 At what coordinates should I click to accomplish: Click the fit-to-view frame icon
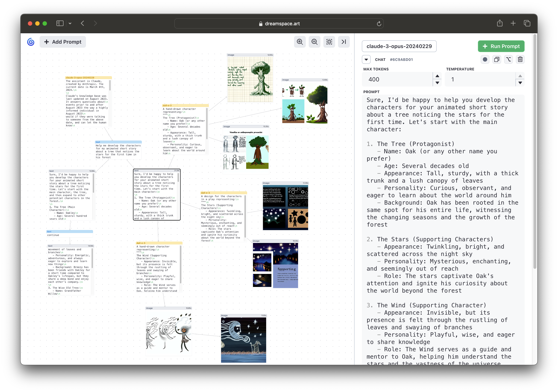click(x=329, y=42)
